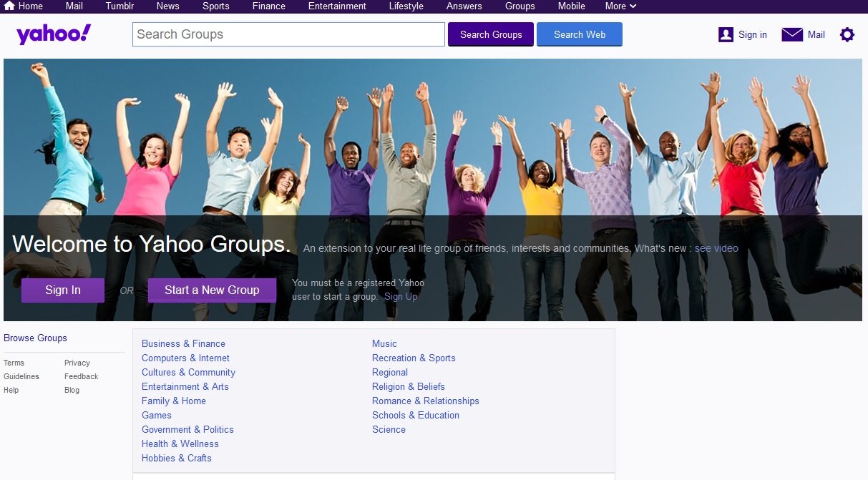Open the Terms footer link

tap(14, 363)
